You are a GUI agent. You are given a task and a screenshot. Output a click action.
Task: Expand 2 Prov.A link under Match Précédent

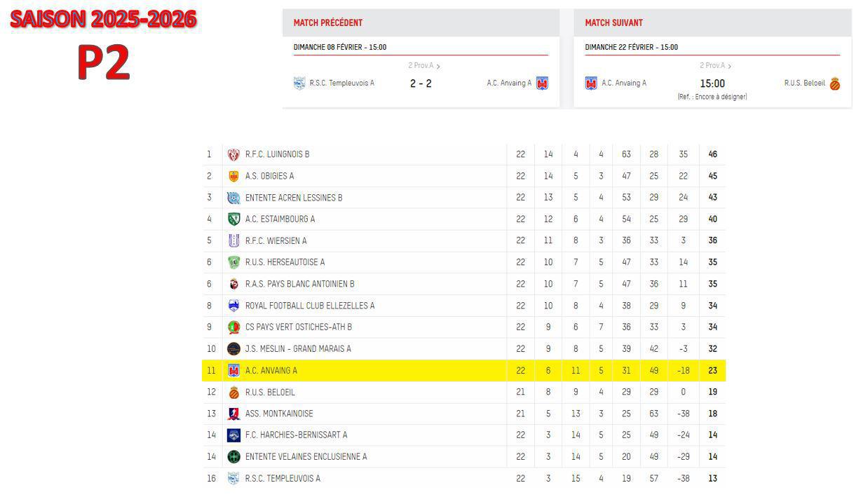[x=423, y=66]
